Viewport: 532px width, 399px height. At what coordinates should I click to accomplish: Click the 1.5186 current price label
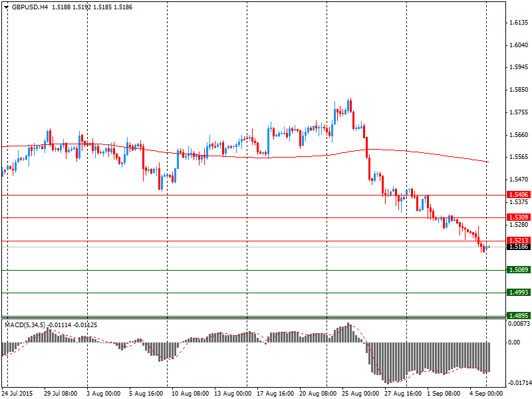[x=519, y=247]
